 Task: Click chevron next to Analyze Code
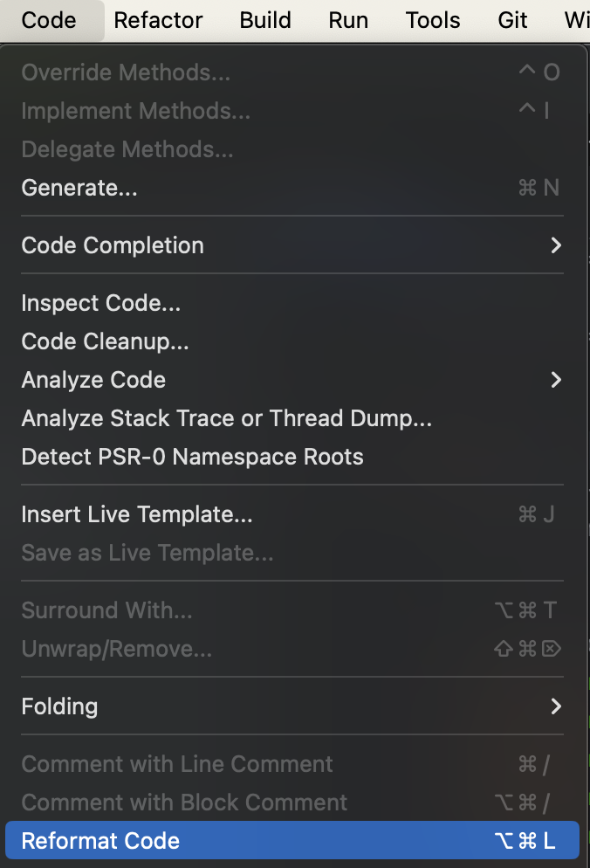click(556, 380)
